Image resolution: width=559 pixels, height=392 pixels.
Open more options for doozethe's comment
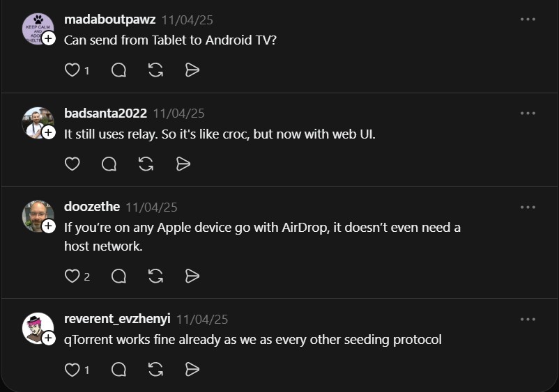[x=528, y=207]
